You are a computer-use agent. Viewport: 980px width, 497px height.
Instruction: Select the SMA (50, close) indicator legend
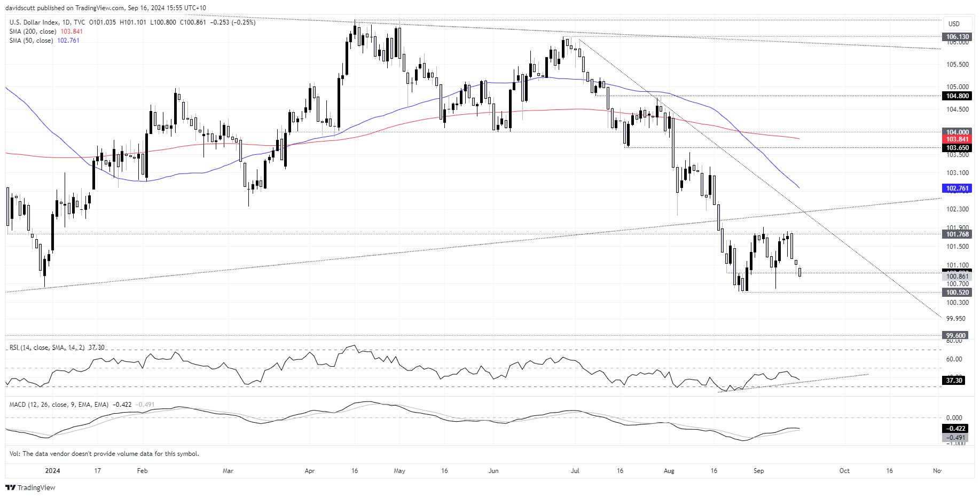[44, 41]
